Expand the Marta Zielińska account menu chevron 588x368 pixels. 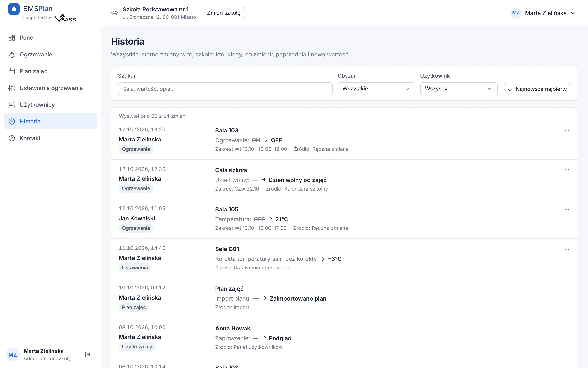click(573, 13)
